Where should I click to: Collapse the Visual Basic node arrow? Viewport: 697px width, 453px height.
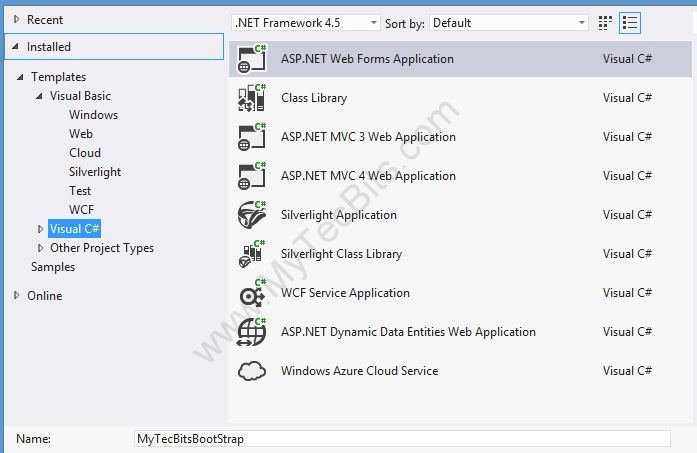click(40, 96)
